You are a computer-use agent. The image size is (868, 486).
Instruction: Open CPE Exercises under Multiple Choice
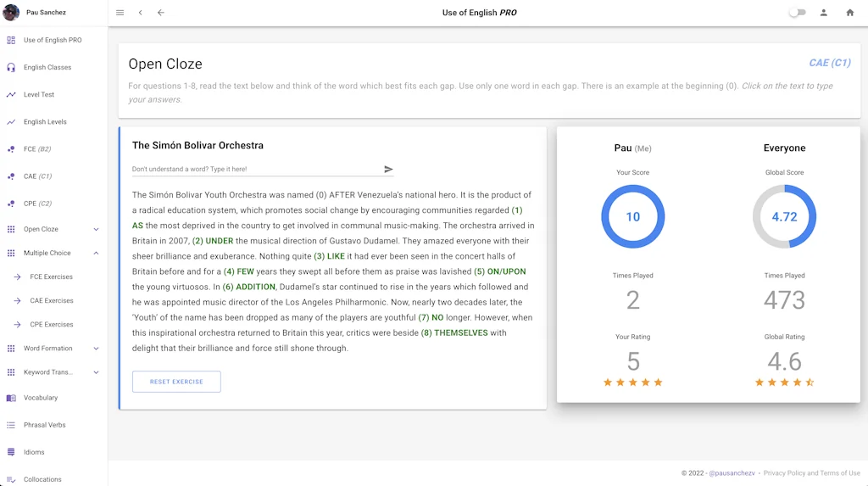[52, 324]
